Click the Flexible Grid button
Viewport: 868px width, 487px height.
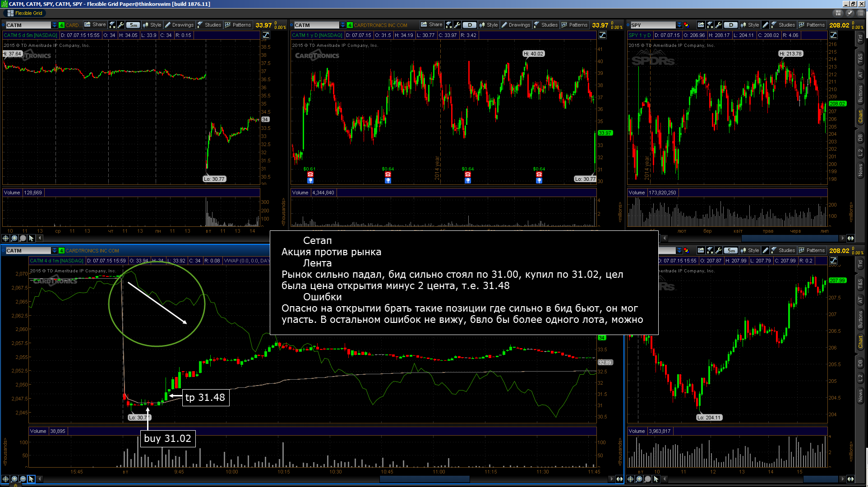point(25,13)
